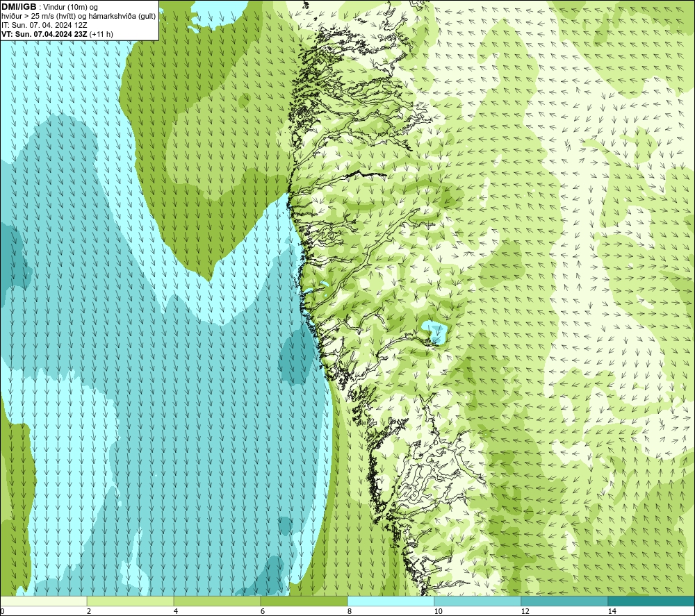Click the legend label 0
Image resolution: width=695 pixels, height=616 pixels.
(x=2, y=612)
